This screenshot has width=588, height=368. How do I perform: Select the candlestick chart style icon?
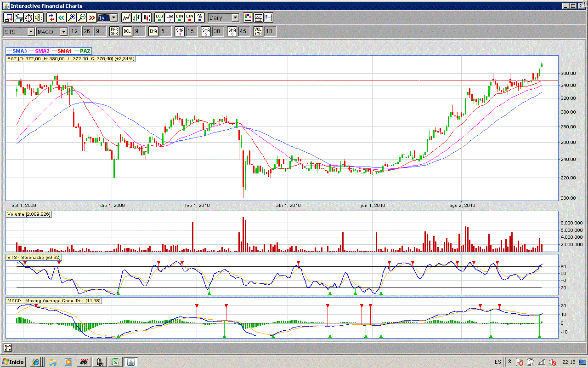[147, 17]
